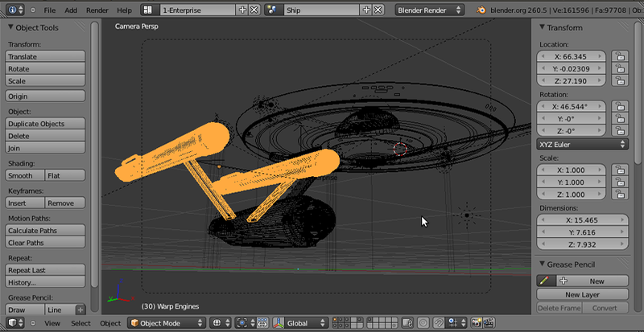Toggle manipulate center points icon

click(x=263, y=323)
